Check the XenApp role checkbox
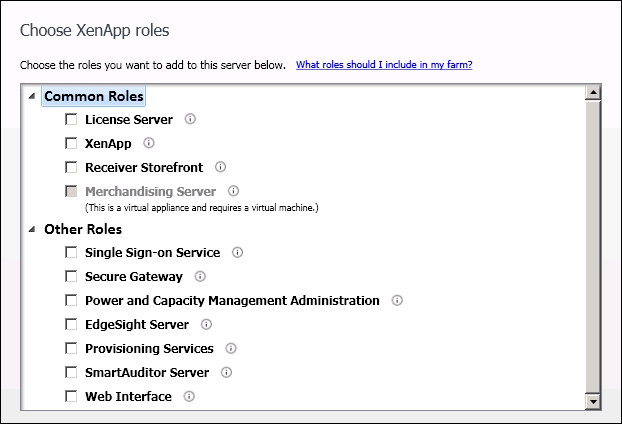Screen dimensions: 622x424 click(71, 143)
